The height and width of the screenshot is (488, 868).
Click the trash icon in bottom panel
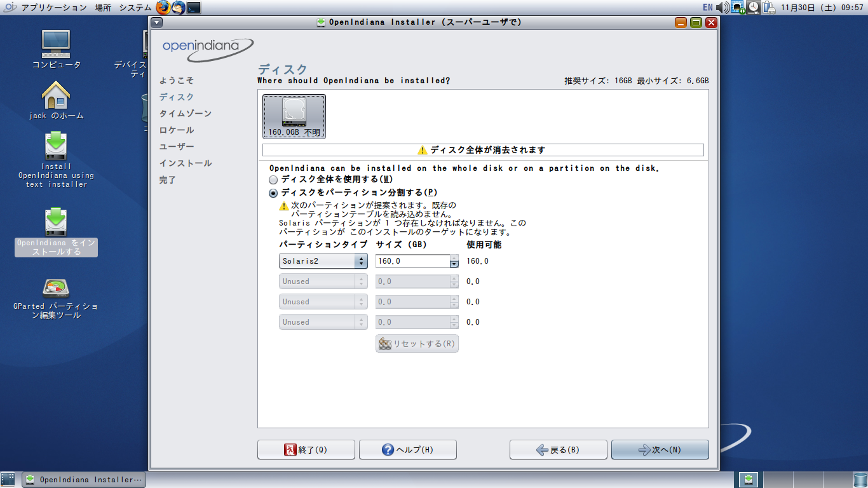coord(860,480)
